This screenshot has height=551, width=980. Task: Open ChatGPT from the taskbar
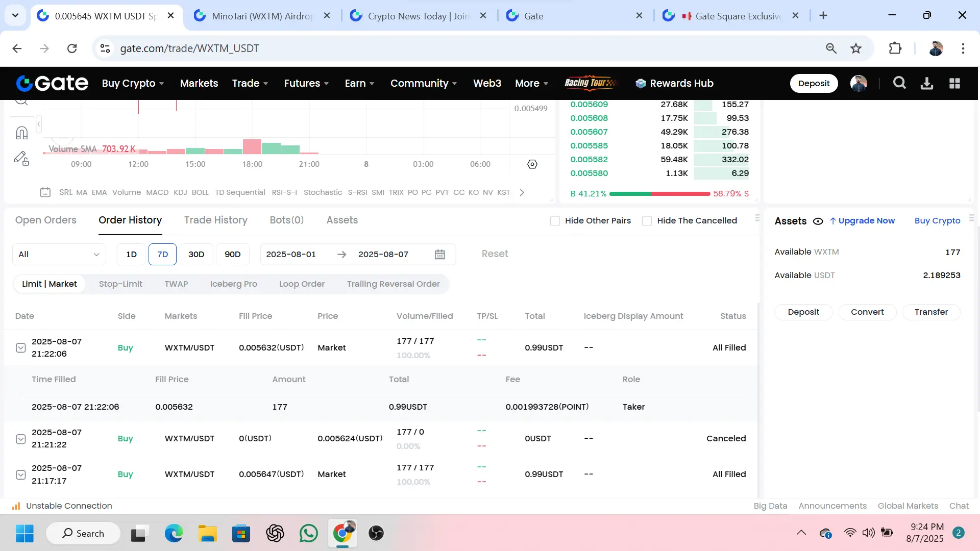click(275, 533)
